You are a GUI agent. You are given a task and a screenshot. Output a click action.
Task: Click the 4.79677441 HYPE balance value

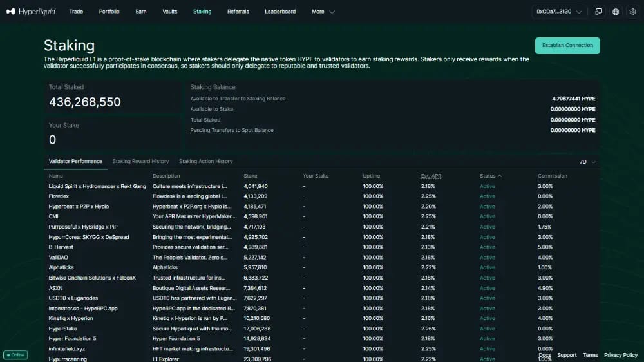click(573, 99)
